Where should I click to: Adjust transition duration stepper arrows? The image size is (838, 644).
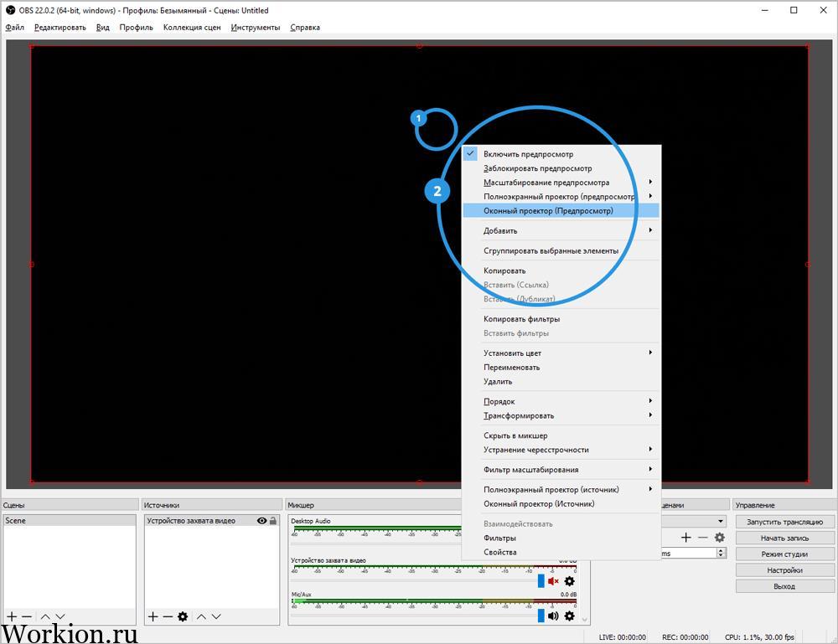(x=721, y=554)
